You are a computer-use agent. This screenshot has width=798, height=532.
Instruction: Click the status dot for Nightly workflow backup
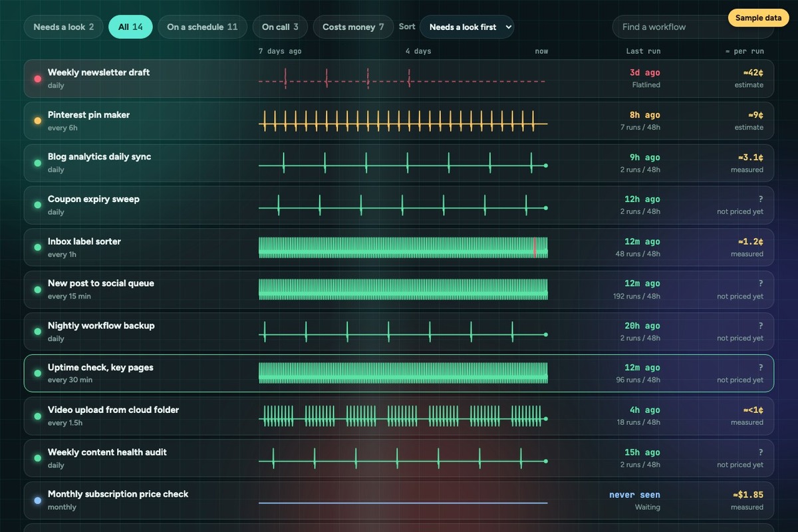tap(37, 332)
